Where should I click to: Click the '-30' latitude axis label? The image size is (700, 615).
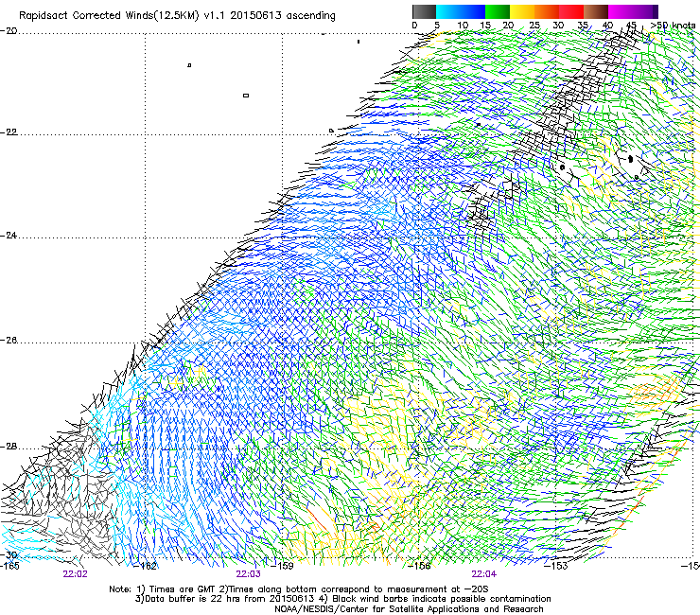coord(9,554)
